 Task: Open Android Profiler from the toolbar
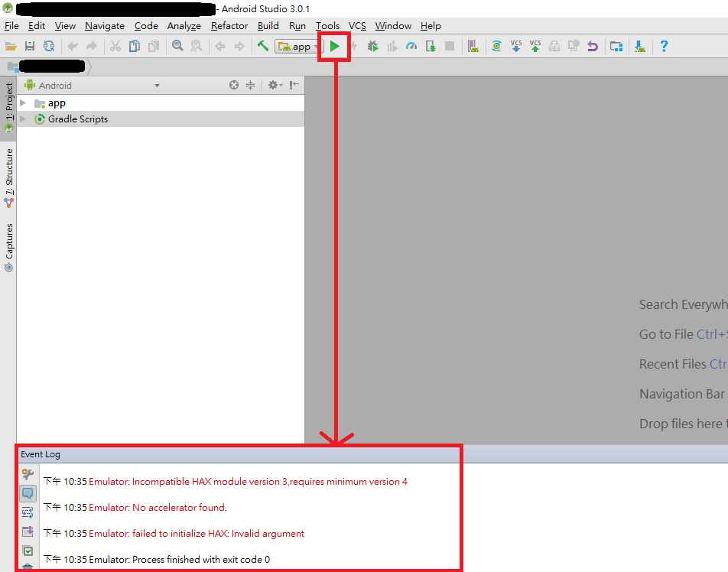[x=411, y=46]
